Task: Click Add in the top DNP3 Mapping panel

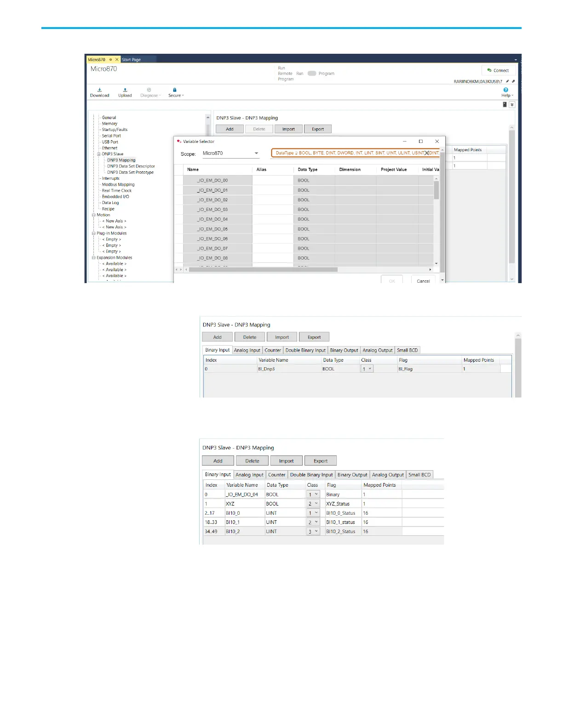Action: [230, 129]
